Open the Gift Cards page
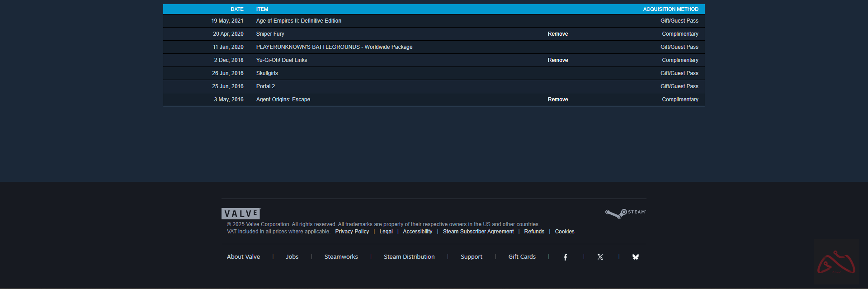 point(522,257)
